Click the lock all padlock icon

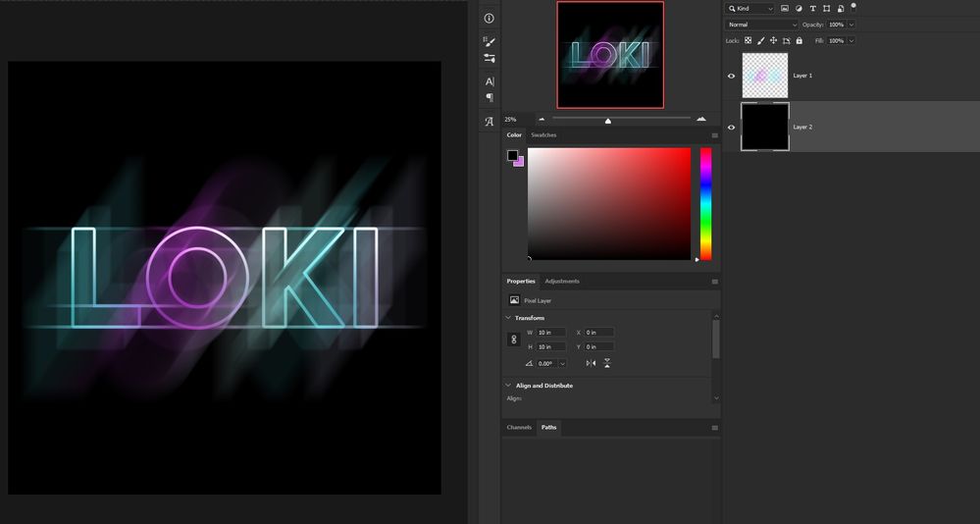[799, 40]
